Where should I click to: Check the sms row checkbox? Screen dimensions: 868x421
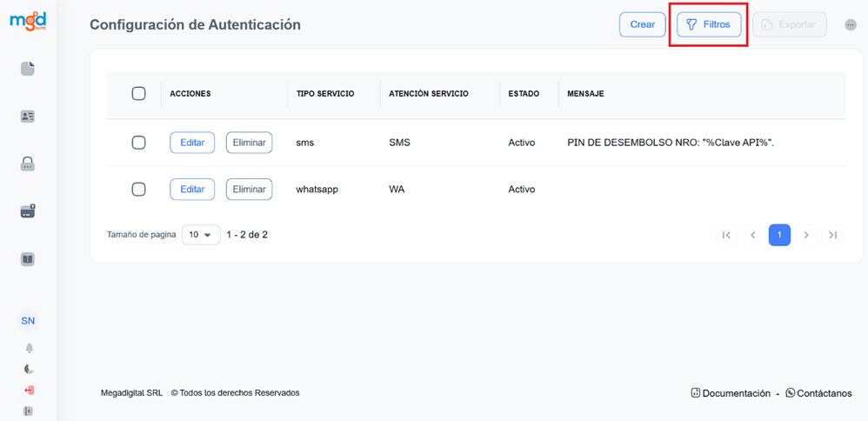pos(138,143)
